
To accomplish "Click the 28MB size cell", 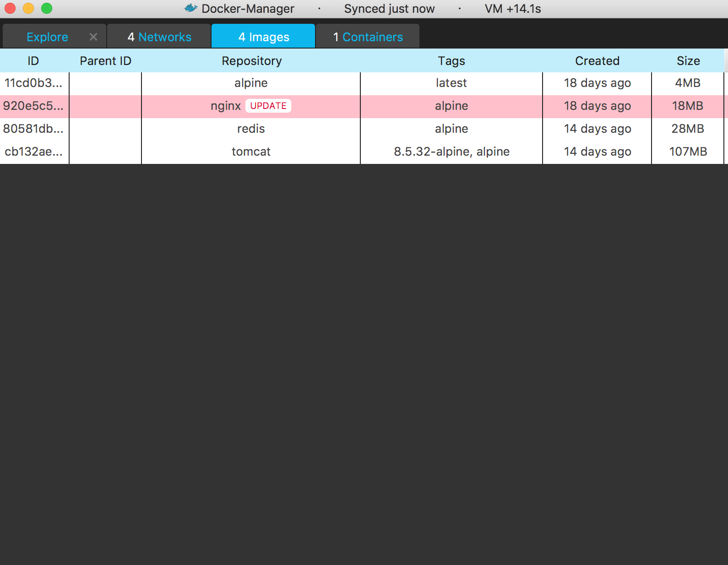I will click(x=688, y=129).
